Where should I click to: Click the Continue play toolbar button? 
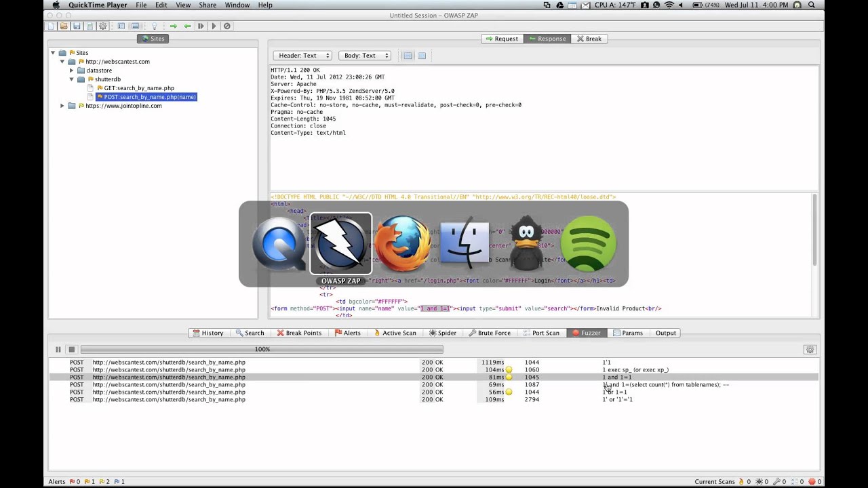(x=214, y=26)
